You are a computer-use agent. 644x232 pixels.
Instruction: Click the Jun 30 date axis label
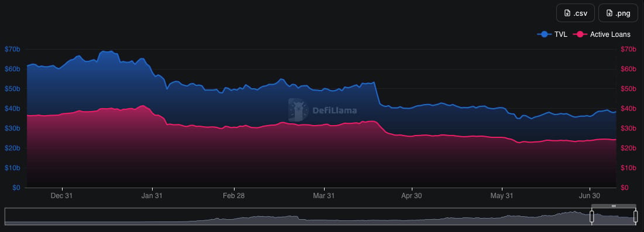click(590, 196)
